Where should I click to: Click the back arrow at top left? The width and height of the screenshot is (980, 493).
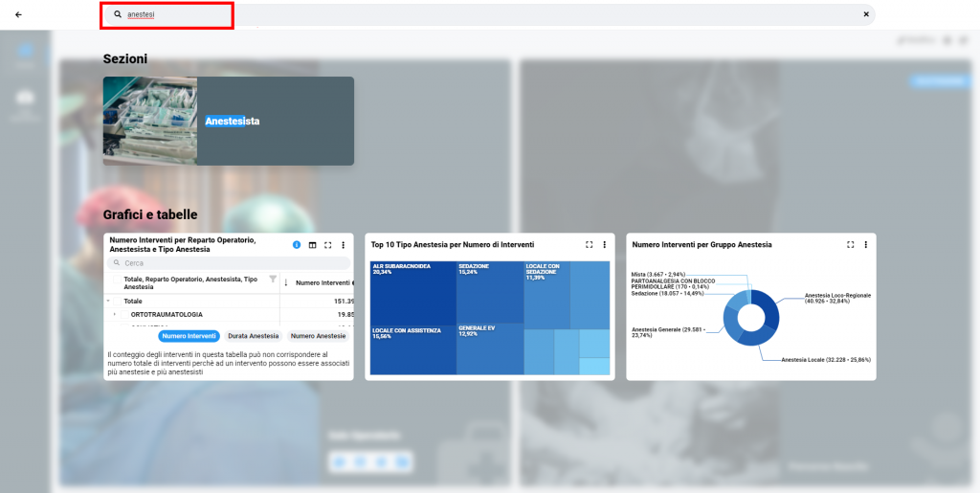click(18, 14)
